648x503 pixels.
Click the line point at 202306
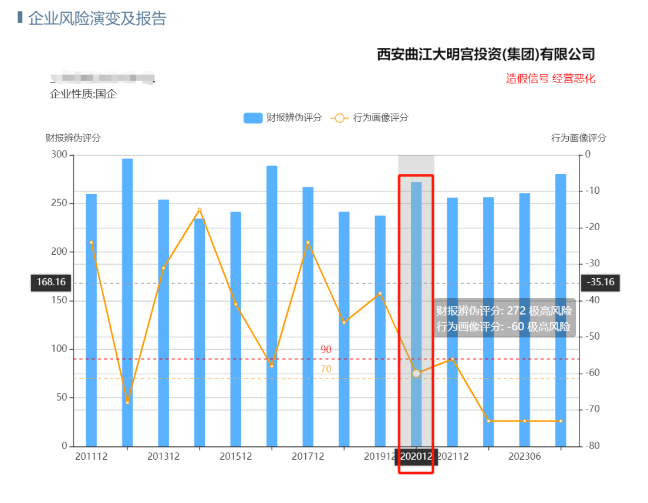click(x=524, y=421)
